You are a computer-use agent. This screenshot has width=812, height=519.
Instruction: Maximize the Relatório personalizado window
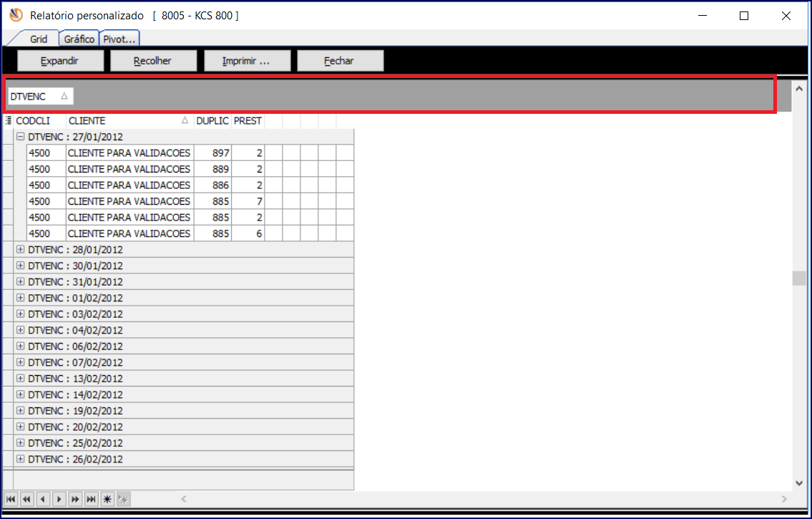(744, 16)
